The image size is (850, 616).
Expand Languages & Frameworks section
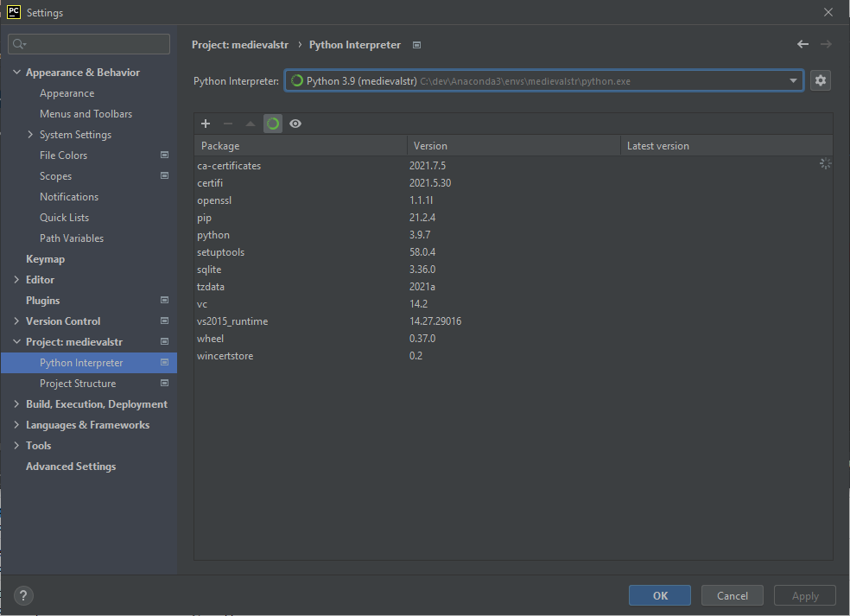16,424
